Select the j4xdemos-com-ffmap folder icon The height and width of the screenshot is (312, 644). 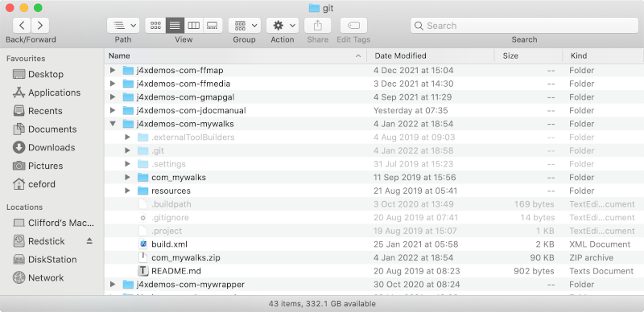(x=129, y=71)
